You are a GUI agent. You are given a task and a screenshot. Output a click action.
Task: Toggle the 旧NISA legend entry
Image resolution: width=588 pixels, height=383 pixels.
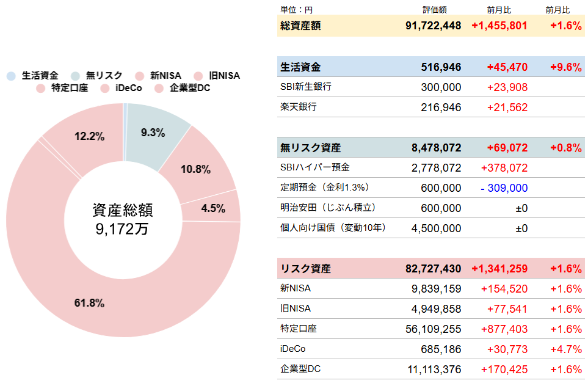pyautogui.click(x=217, y=76)
